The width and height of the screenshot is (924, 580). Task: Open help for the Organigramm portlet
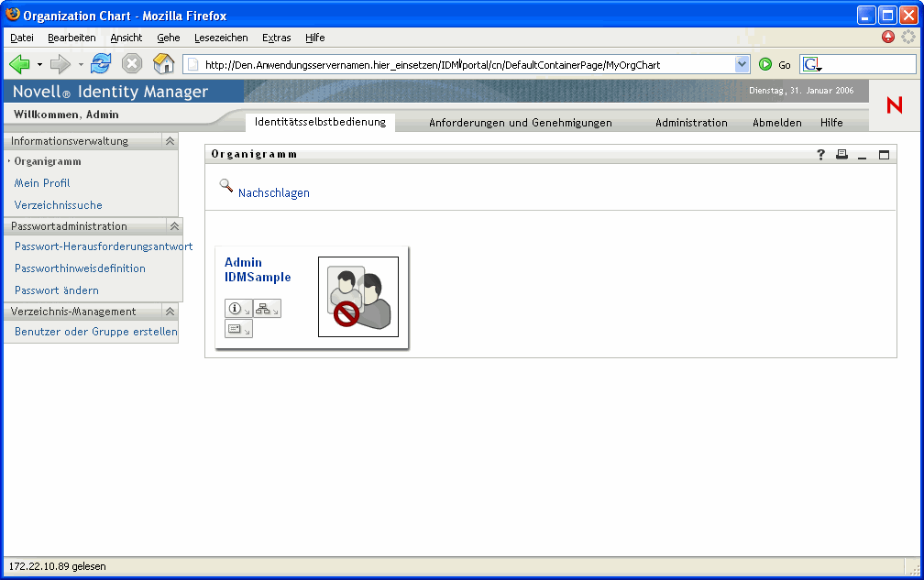click(821, 155)
